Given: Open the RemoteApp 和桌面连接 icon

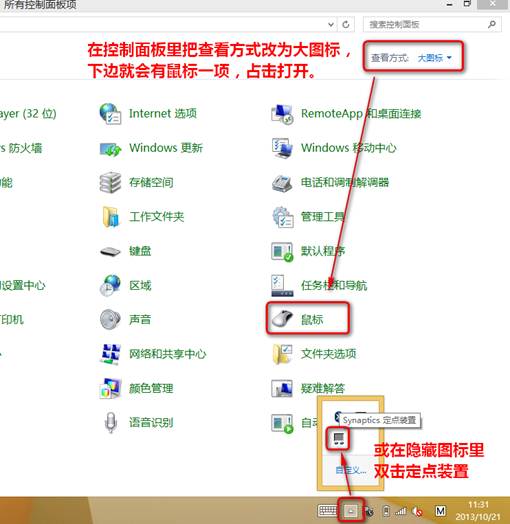Looking at the screenshot, I should (x=282, y=114).
